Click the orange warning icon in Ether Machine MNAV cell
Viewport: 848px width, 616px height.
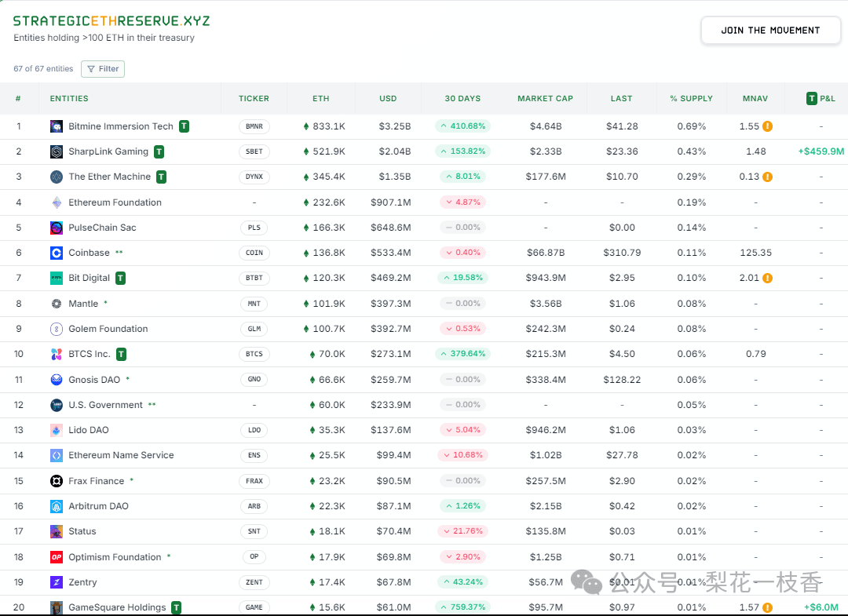[x=767, y=177]
